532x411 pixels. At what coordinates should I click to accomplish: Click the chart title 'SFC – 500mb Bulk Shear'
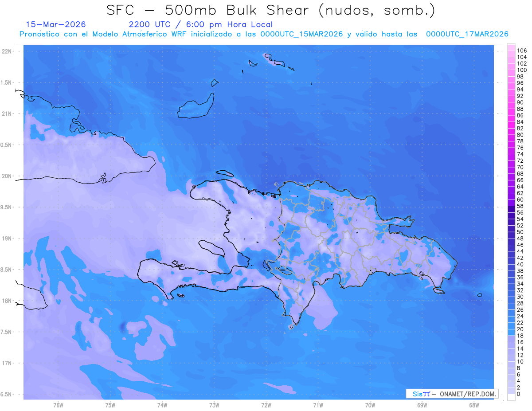(207, 10)
